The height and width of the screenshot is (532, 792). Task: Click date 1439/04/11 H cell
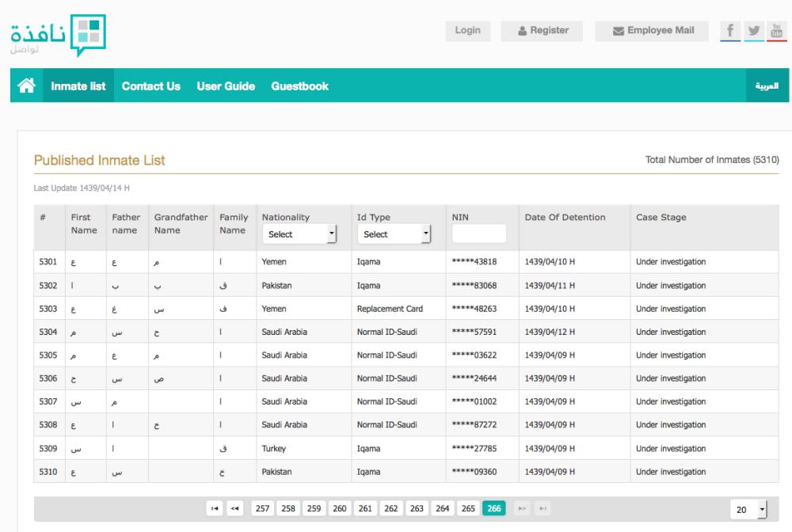point(550,285)
